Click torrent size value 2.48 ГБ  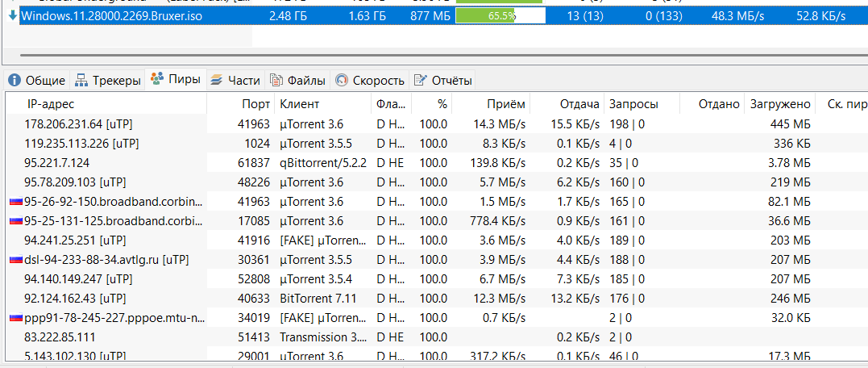288,16
